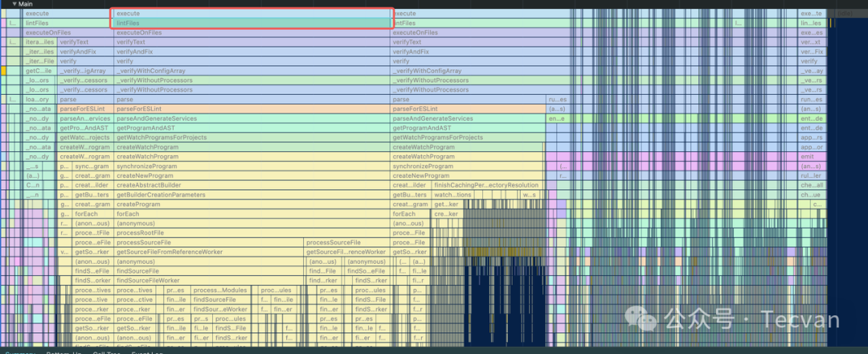Image resolution: width=868 pixels, height=354 pixels.
Task: Select the 'createProgram' call frame
Action: pos(252,204)
